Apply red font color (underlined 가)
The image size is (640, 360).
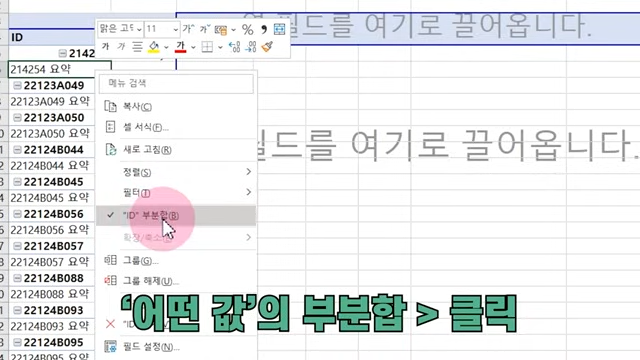pyautogui.click(x=180, y=47)
